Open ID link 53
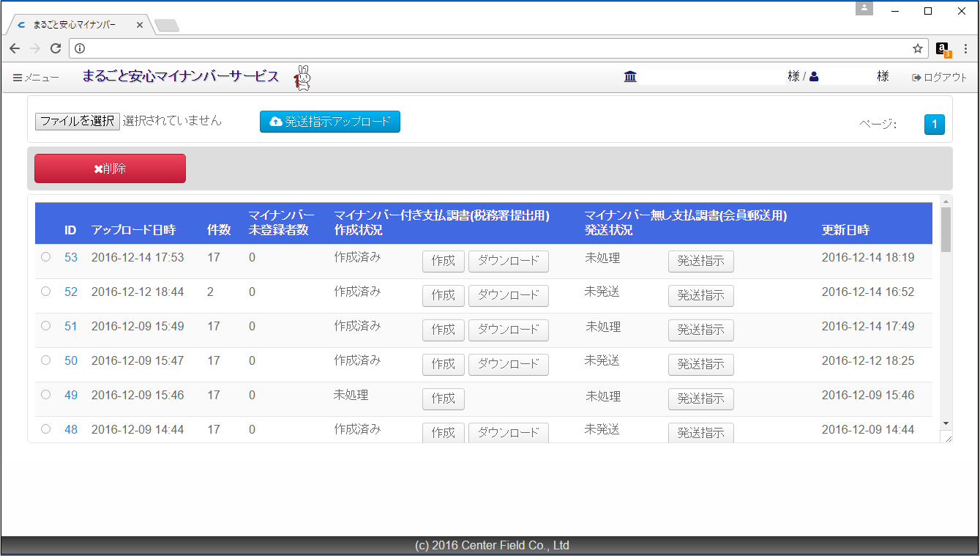This screenshot has width=980, height=556. click(71, 257)
